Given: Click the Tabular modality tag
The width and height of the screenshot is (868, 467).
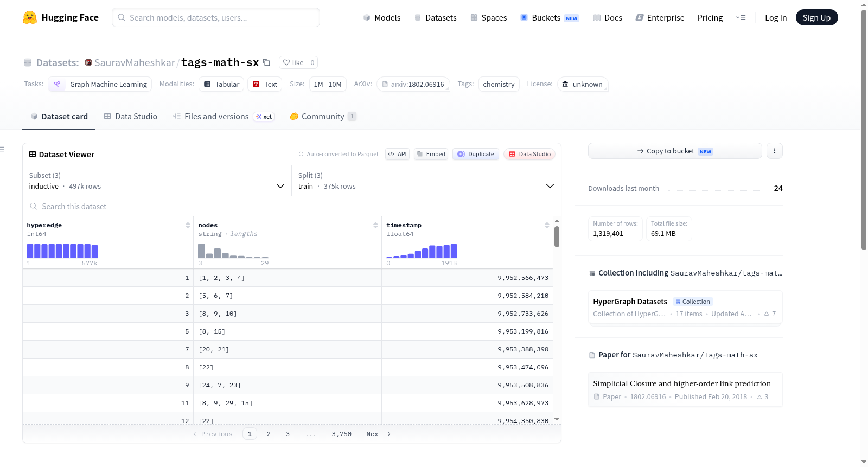Looking at the screenshot, I should click(221, 84).
